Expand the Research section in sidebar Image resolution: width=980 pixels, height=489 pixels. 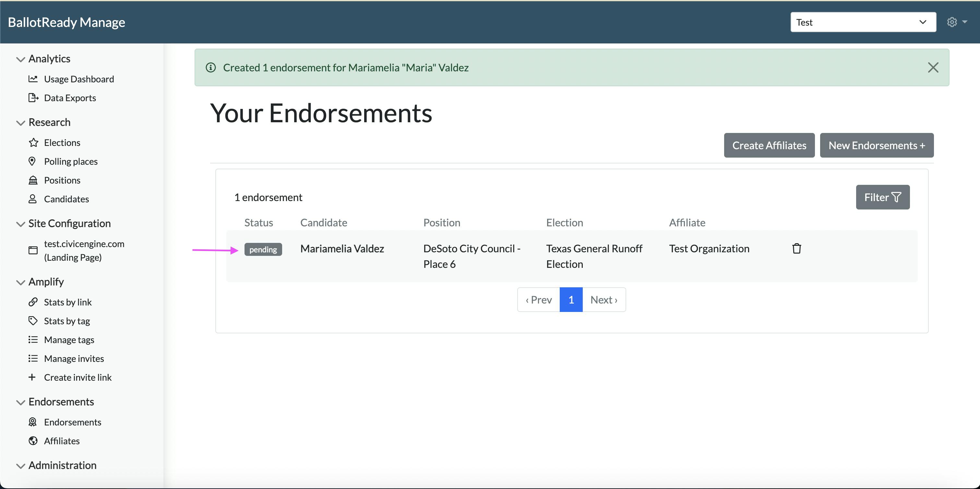click(x=21, y=122)
